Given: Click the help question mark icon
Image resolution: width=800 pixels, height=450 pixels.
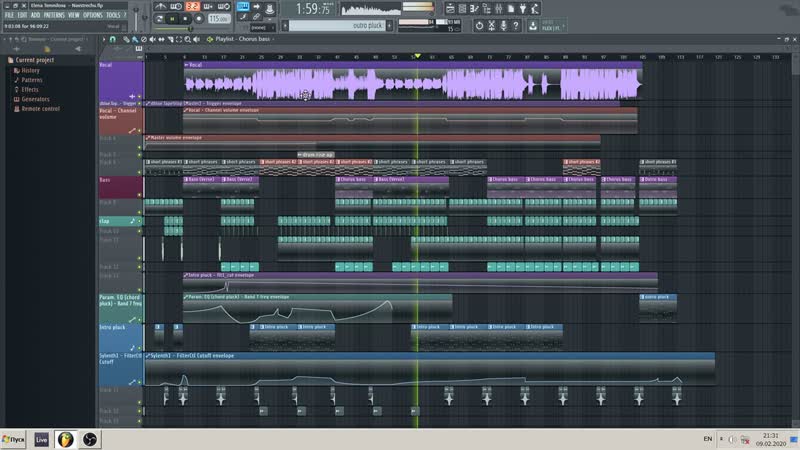Looking at the screenshot, I should click(516, 26).
